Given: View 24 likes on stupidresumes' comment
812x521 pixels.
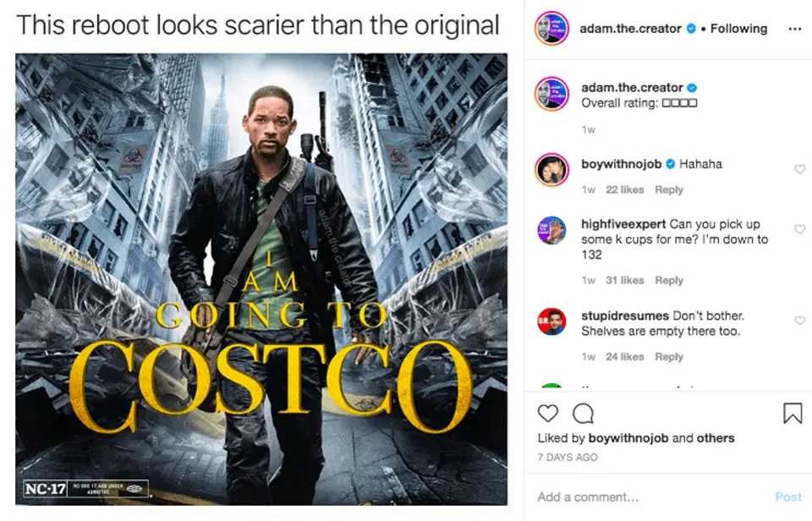Looking at the screenshot, I should 624,357.
